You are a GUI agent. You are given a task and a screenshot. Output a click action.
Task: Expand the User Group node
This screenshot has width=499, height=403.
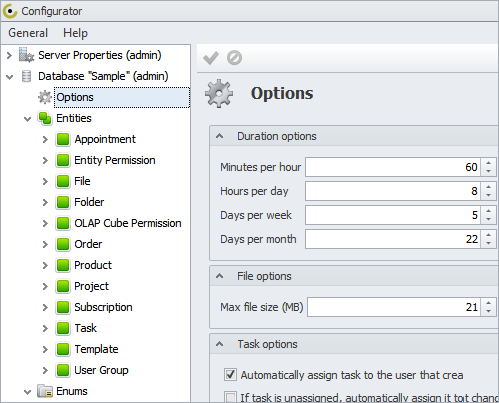click(45, 370)
